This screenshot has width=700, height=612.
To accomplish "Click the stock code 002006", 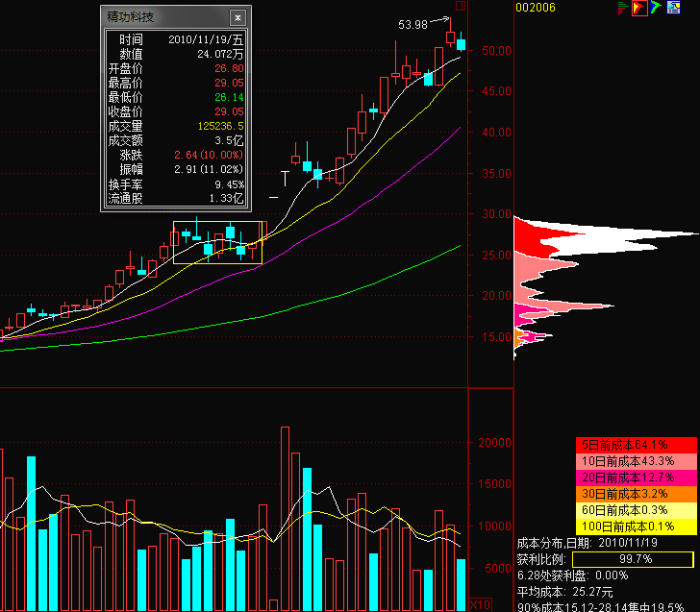I will coord(537,7).
